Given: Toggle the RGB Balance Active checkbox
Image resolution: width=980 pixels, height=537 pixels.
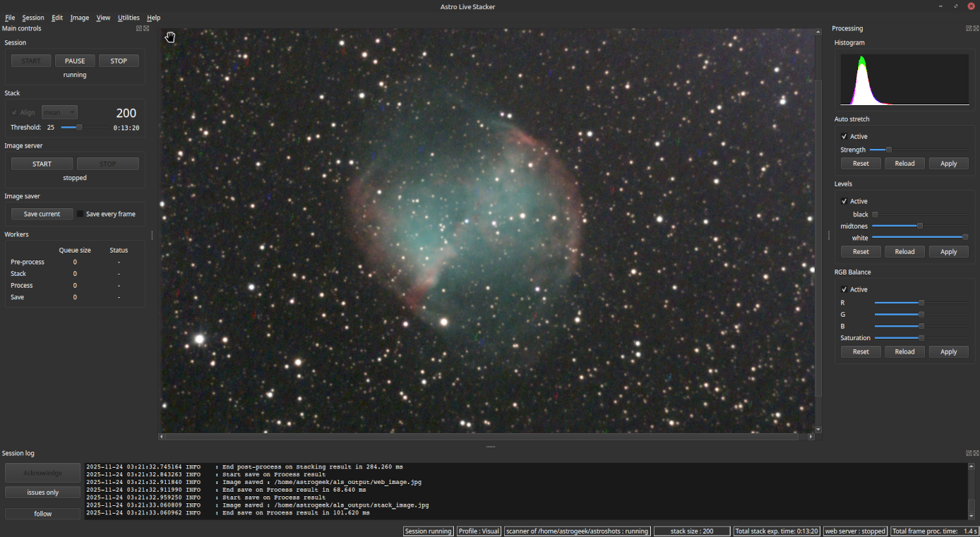Looking at the screenshot, I should tap(844, 289).
